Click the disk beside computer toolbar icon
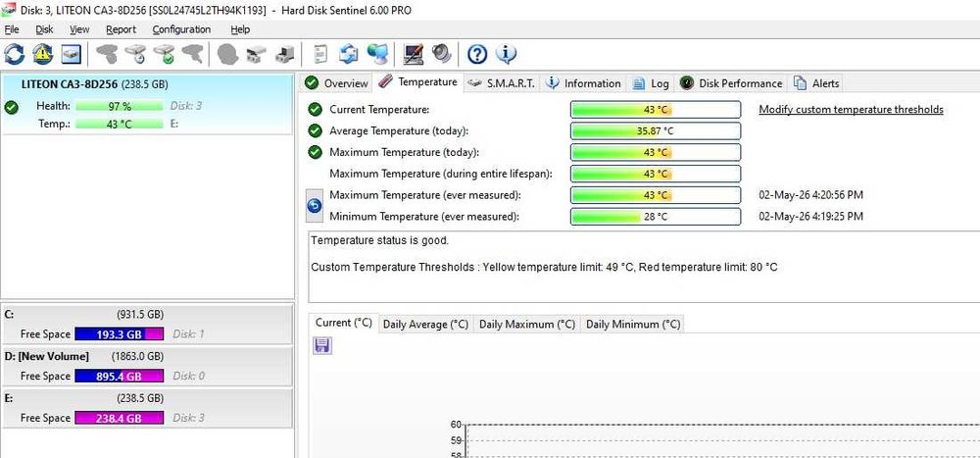 click(x=284, y=55)
